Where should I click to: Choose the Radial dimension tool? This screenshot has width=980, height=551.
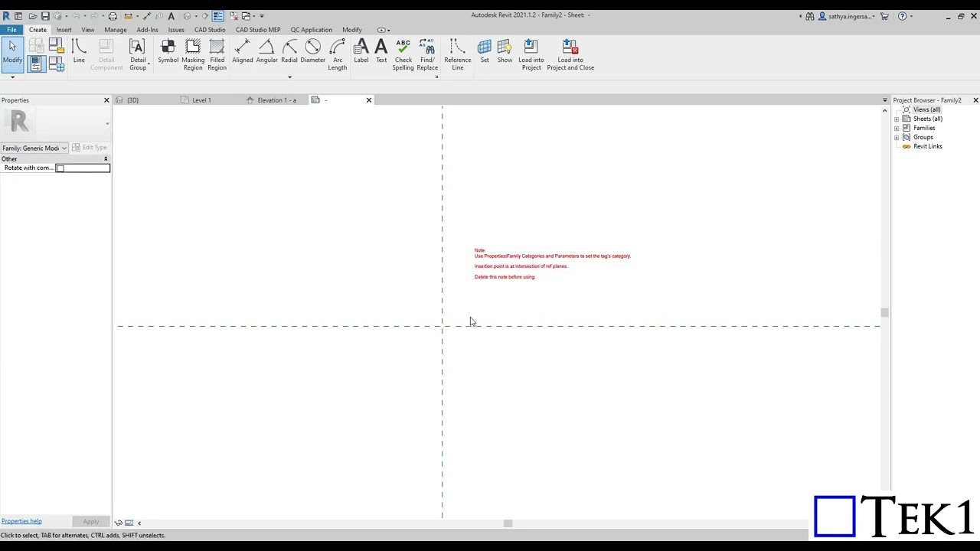click(x=289, y=52)
